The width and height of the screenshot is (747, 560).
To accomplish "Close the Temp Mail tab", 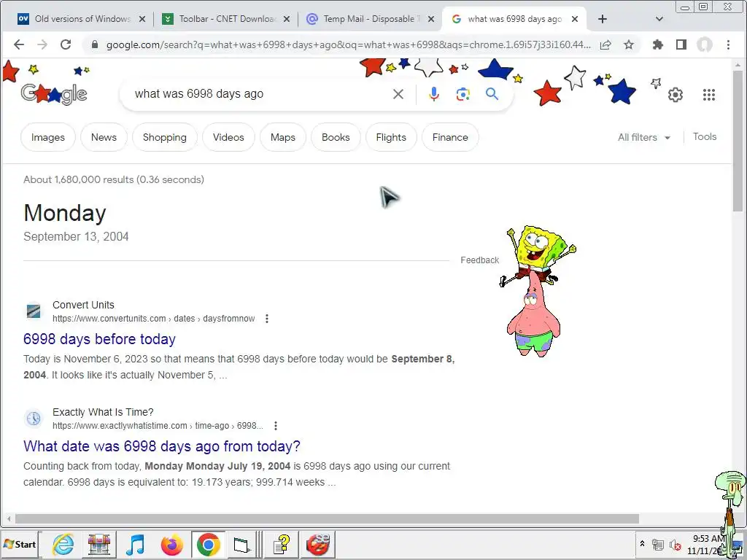I will tap(431, 19).
